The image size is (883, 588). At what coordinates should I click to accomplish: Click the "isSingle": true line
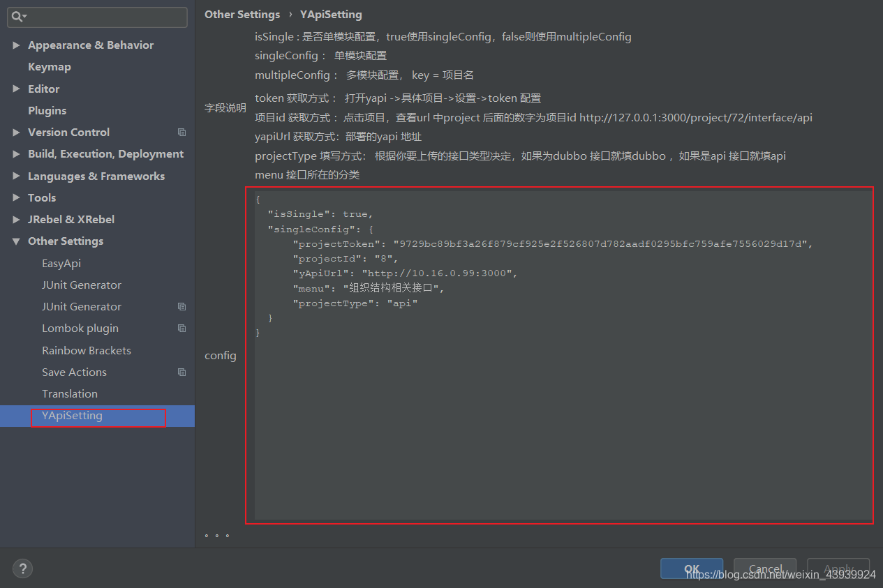pyautogui.click(x=320, y=214)
